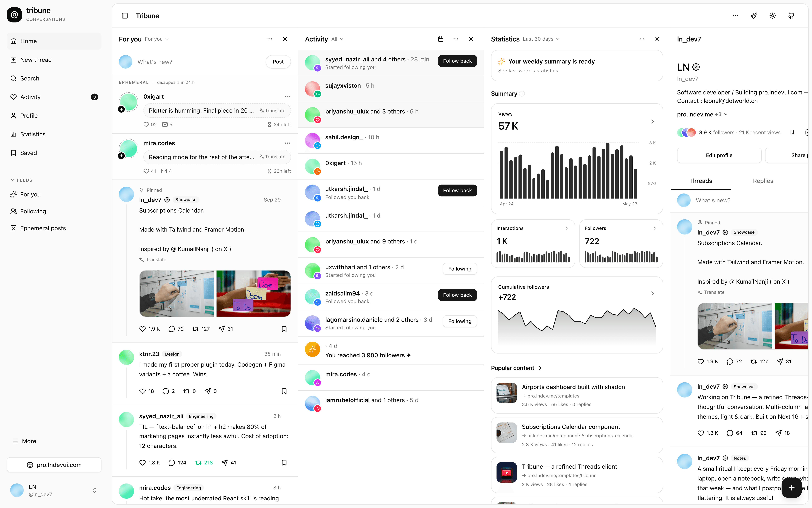Expand the Interactions card chevron

point(566,228)
